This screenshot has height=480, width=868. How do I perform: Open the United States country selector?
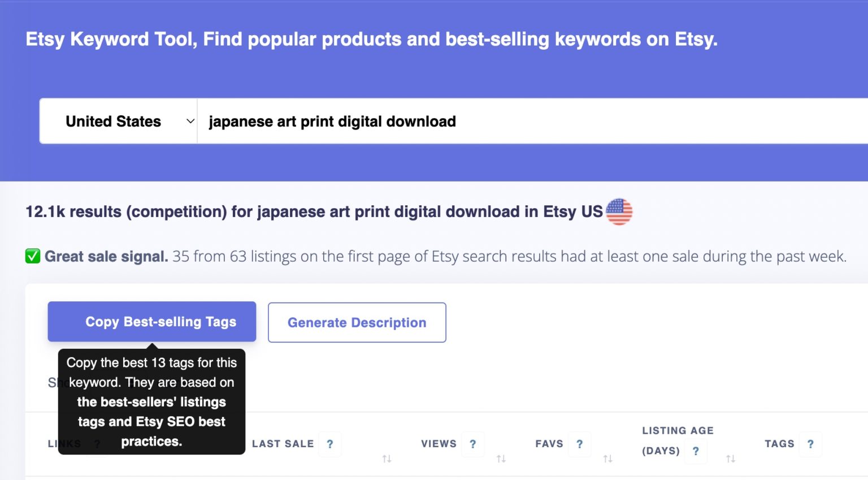113,121
